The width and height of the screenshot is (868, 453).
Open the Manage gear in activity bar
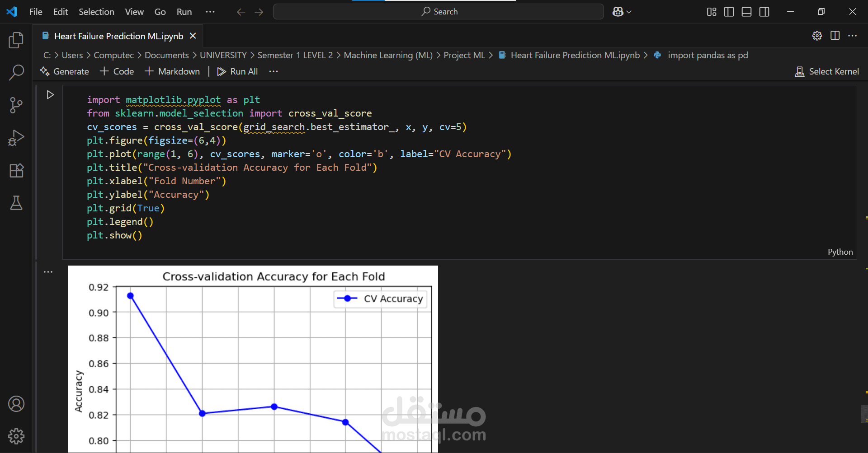click(x=16, y=436)
